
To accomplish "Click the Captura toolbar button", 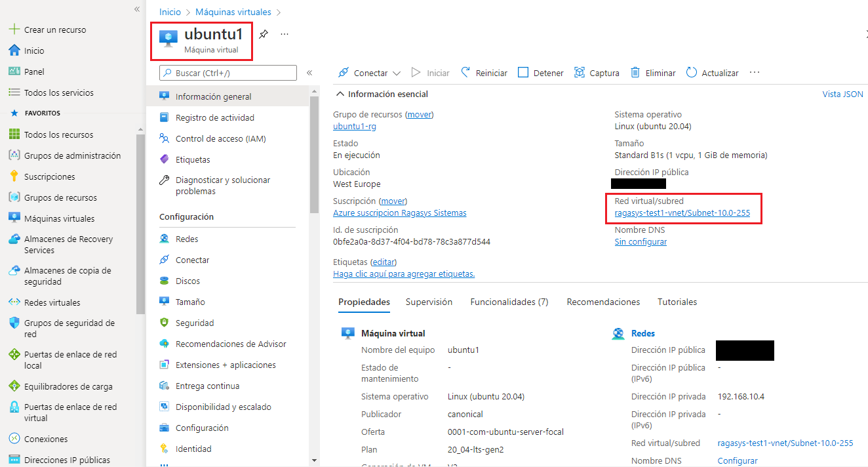I will (x=597, y=73).
